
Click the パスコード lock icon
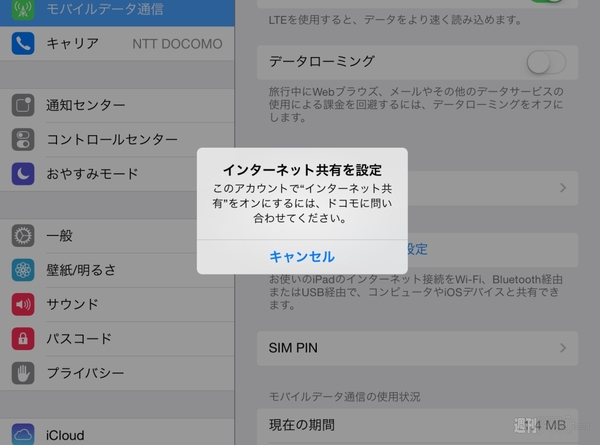pyautogui.click(x=23, y=339)
